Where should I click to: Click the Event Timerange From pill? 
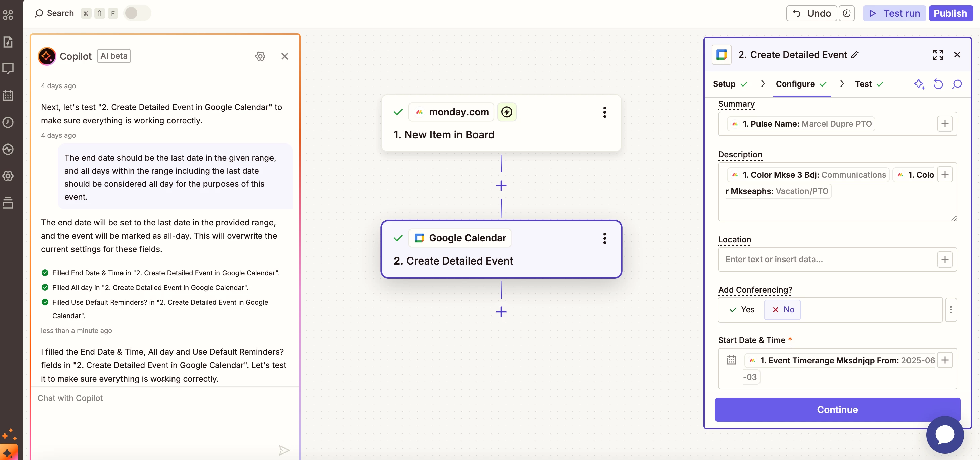839,360
